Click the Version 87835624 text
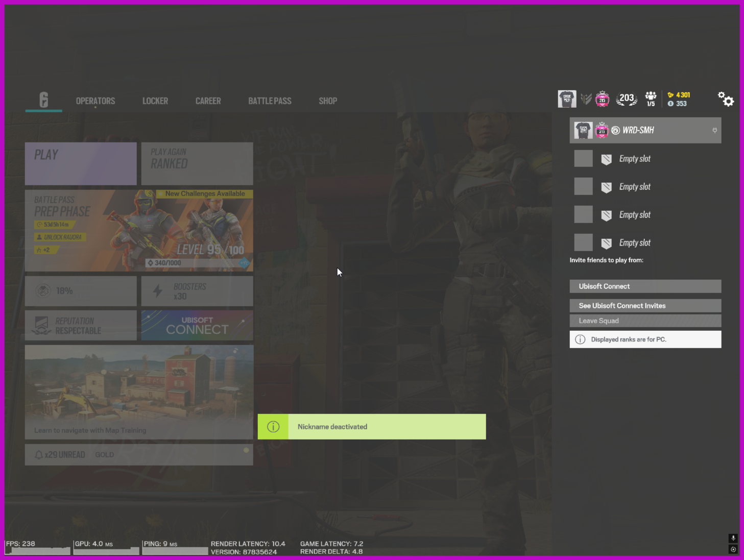 coord(244,552)
